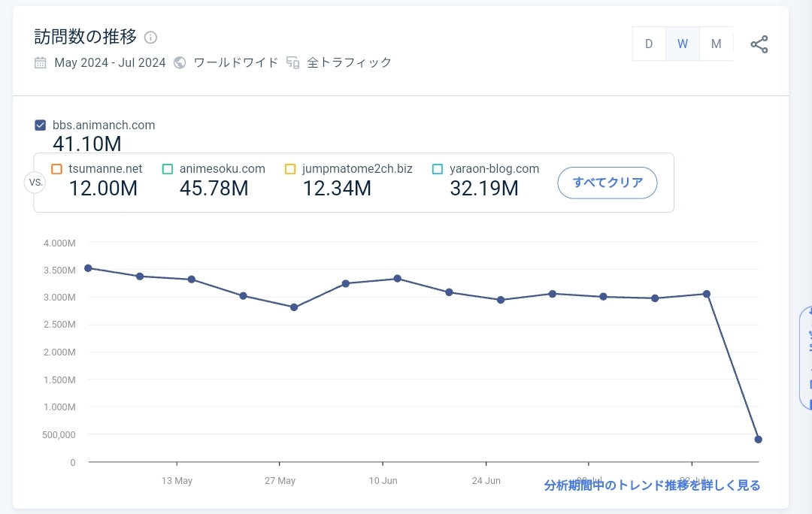The width and height of the screenshot is (812, 514).
Task: Check the yaraon-blog.com checkbox
Action: pyautogui.click(x=438, y=169)
